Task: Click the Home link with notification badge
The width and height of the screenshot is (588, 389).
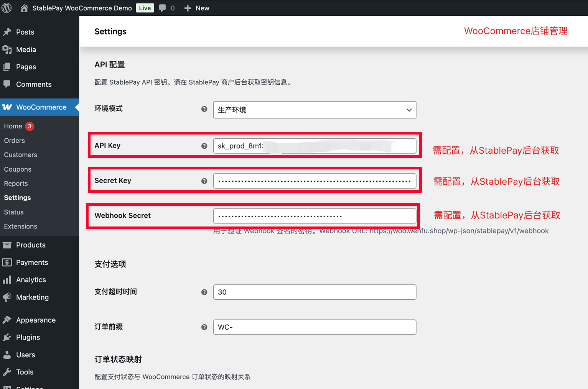Action: pyautogui.click(x=13, y=126)
